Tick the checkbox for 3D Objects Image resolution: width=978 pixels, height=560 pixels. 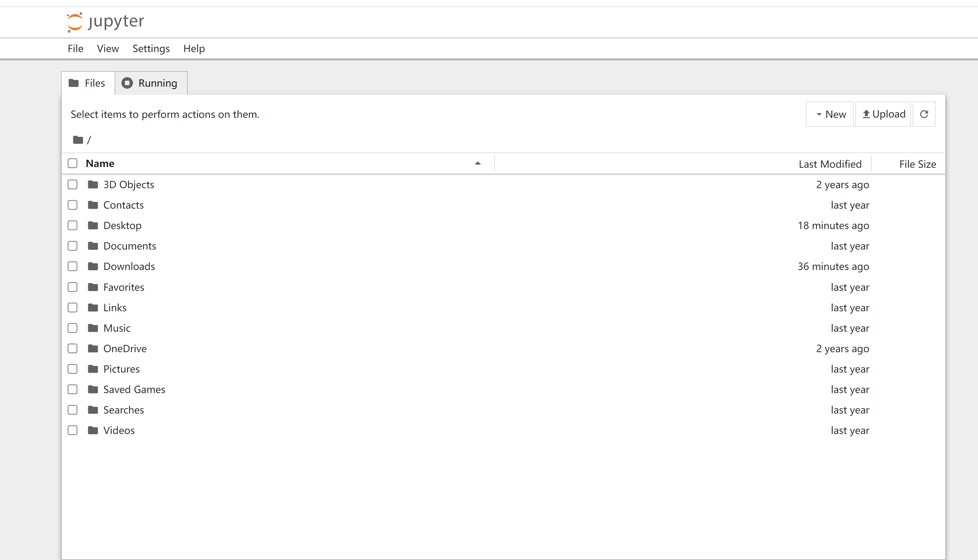click(x=73, y=184)
